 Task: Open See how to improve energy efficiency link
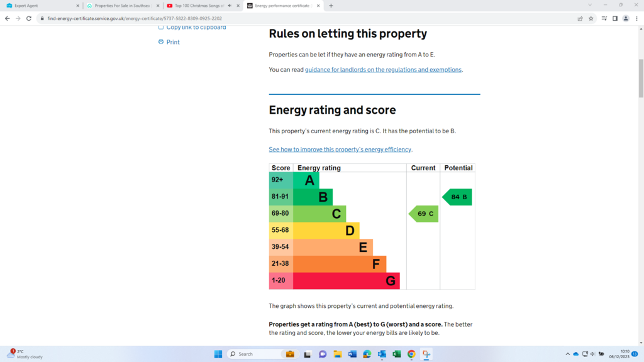tap(340, 150)
